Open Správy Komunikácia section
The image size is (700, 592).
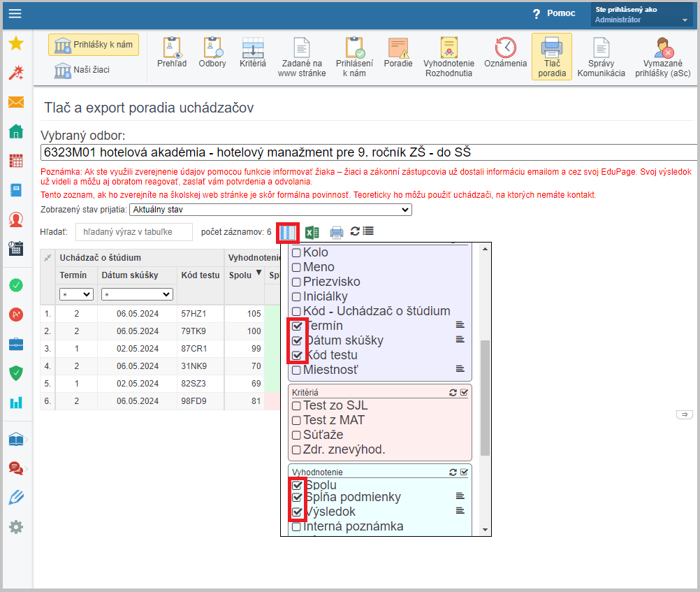click(601, 57)
